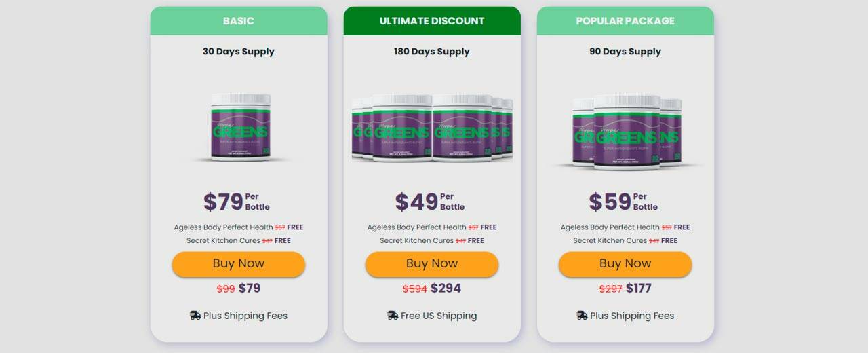Hit Buy Now for the 90 Days Supply
868x353 pixels.
[x=625, y=264]
